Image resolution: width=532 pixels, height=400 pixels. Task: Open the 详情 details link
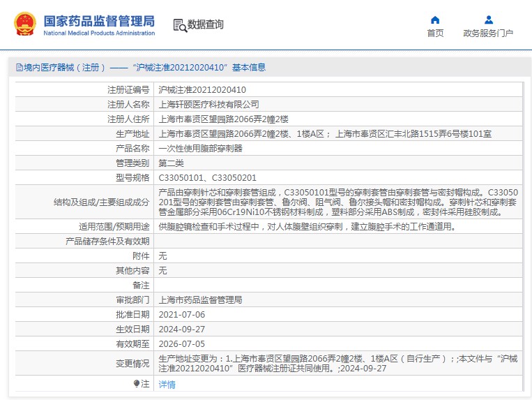(x=167, y=385)
